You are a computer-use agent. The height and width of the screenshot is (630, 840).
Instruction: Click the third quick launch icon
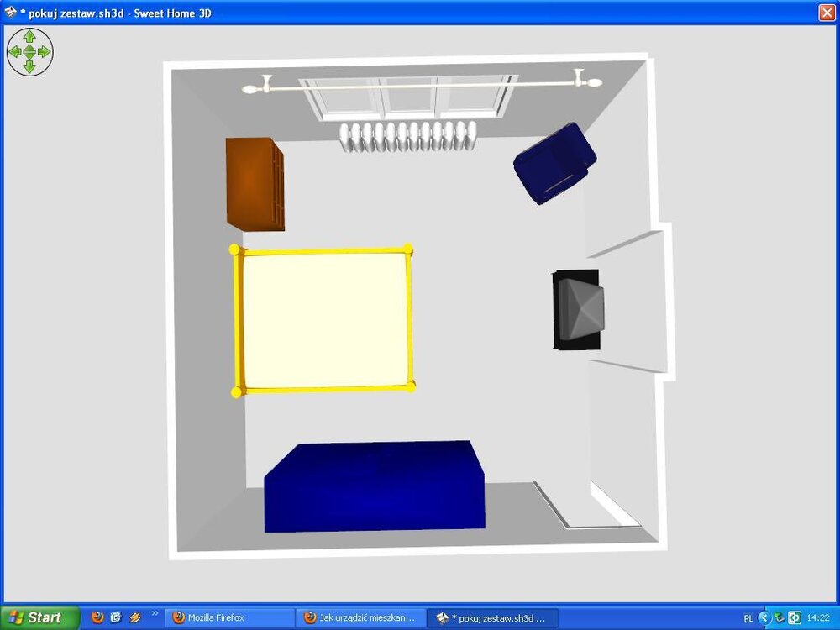tap(134, 617)
